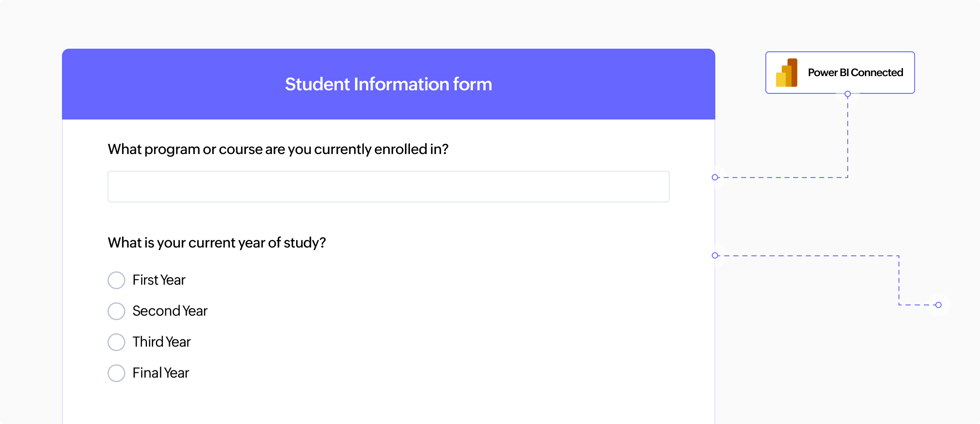The image size is (980, 424).
Task: Click the connector dot near year of study question
Action: [x=715, y=255]
